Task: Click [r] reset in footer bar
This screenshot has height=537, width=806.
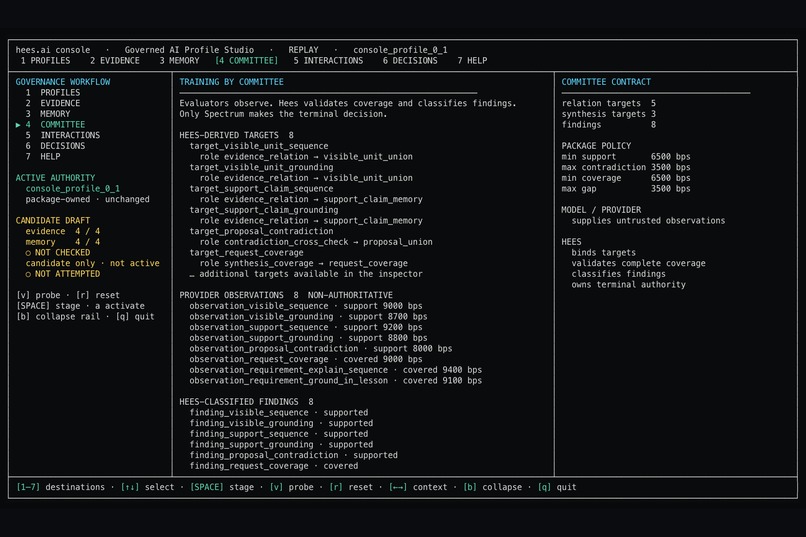Action: (351, 487)
